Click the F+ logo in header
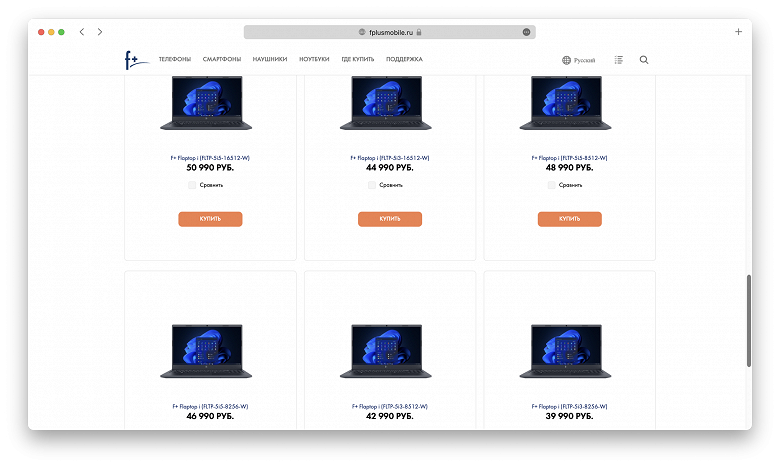This screenshot has height=467, width=780. click(x=136, y=60)
